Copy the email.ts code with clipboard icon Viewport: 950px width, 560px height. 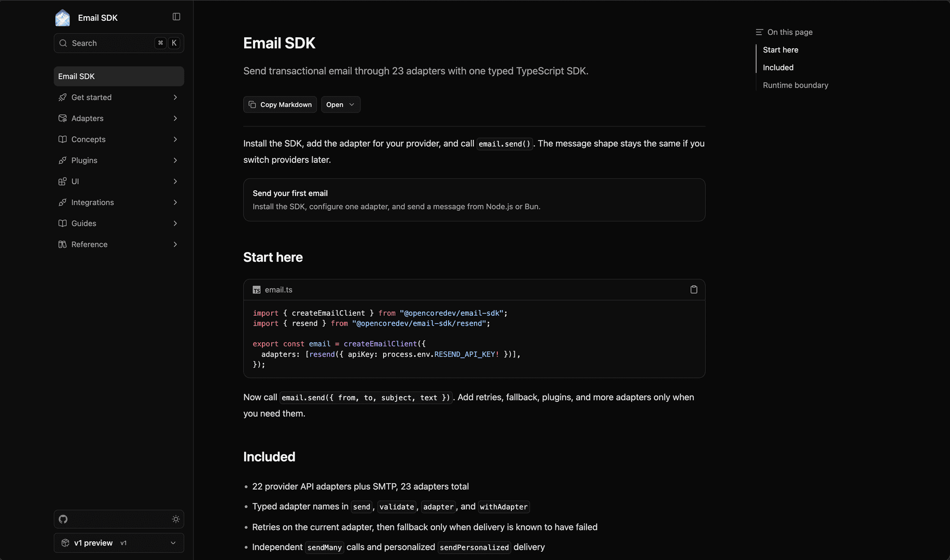click(694, 289)
